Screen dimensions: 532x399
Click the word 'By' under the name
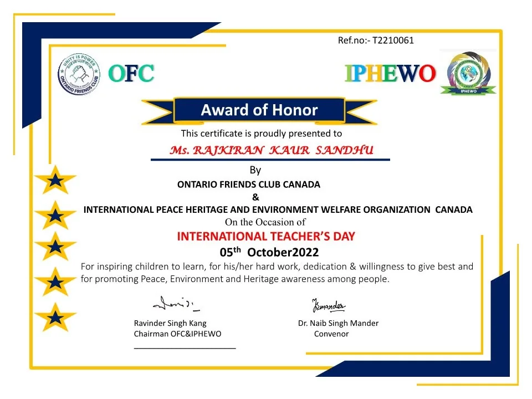click(x=255, y=170)
